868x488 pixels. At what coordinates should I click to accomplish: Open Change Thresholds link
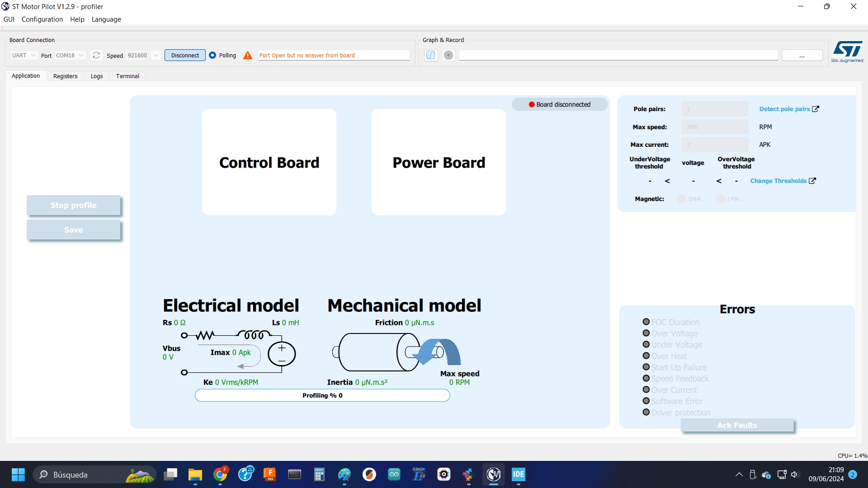pyautogui.click(x=778, y=180)
